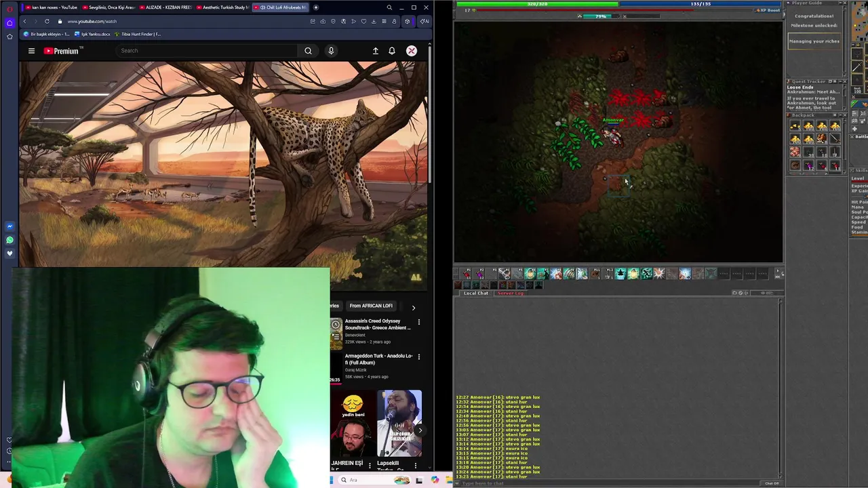This screenshot has height=488, width=868.
Task: Open Opera sidebar bookmarks star icon
Action: click(9, 36)
